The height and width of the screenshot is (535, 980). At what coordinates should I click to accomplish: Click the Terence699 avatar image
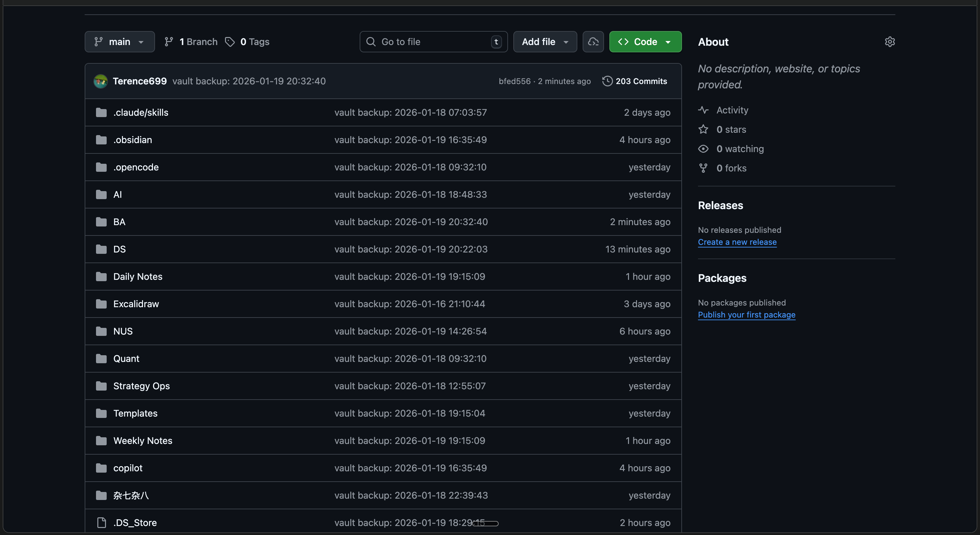(100, 81)
